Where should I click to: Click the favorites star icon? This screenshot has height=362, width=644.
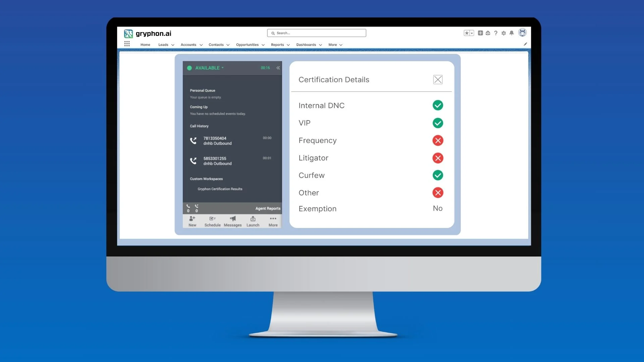(x=467, y=33)
